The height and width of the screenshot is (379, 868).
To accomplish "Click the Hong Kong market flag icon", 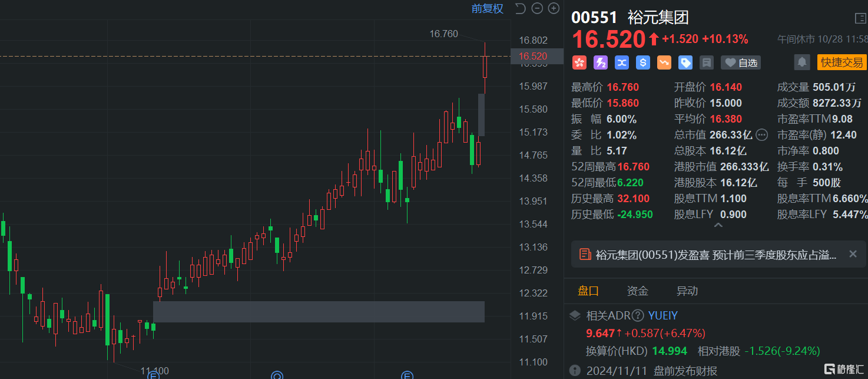I will coord(578,62).
